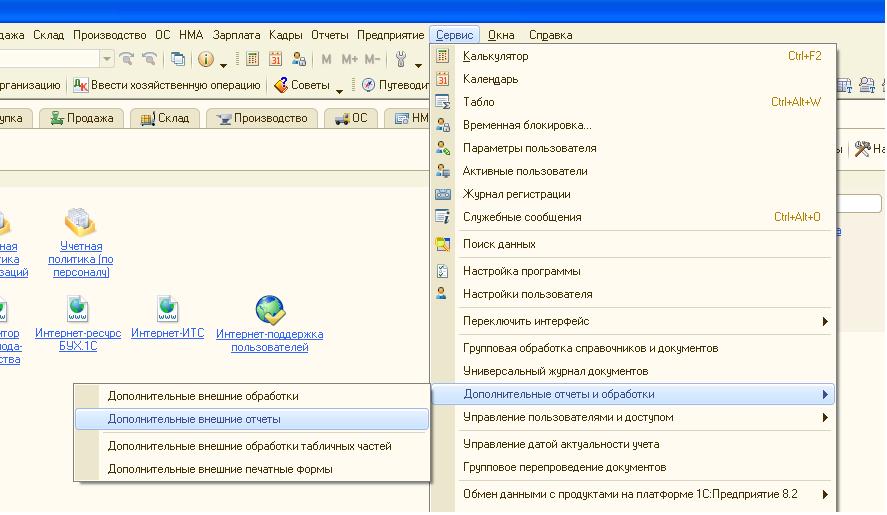Switch to the Производство tab

pyautogui.click(x=264, y=118)
